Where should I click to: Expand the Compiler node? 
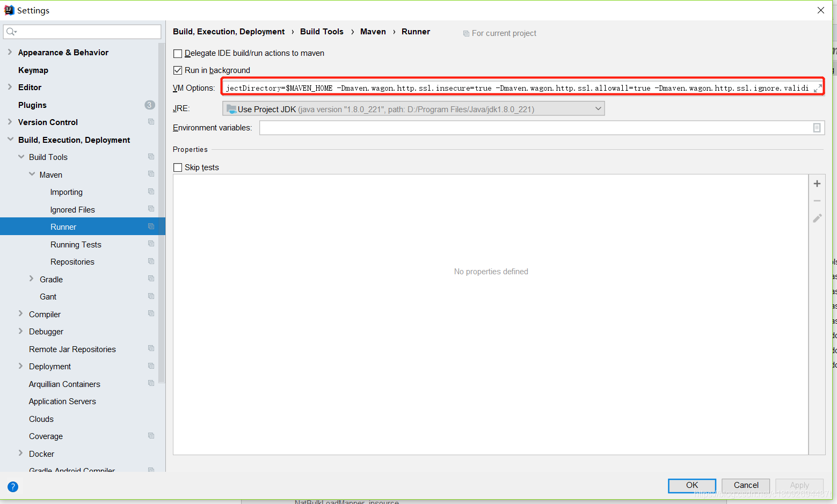click(20, 313)
